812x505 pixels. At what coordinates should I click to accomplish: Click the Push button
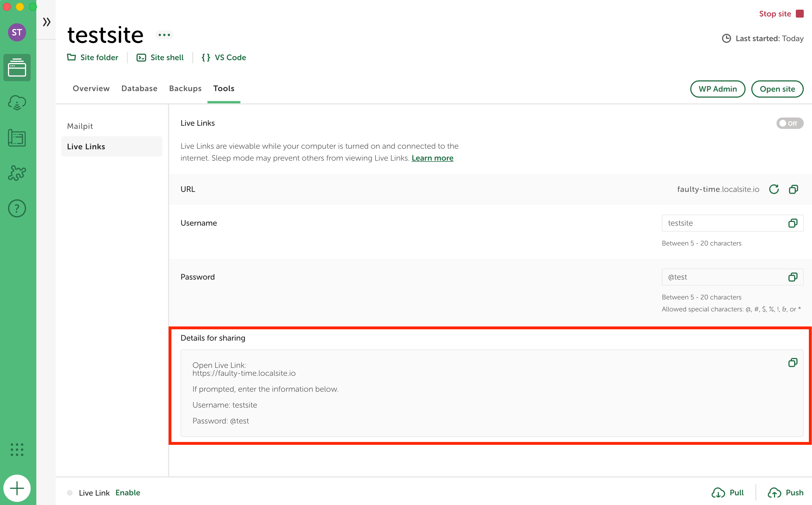(x=785, y=493)
